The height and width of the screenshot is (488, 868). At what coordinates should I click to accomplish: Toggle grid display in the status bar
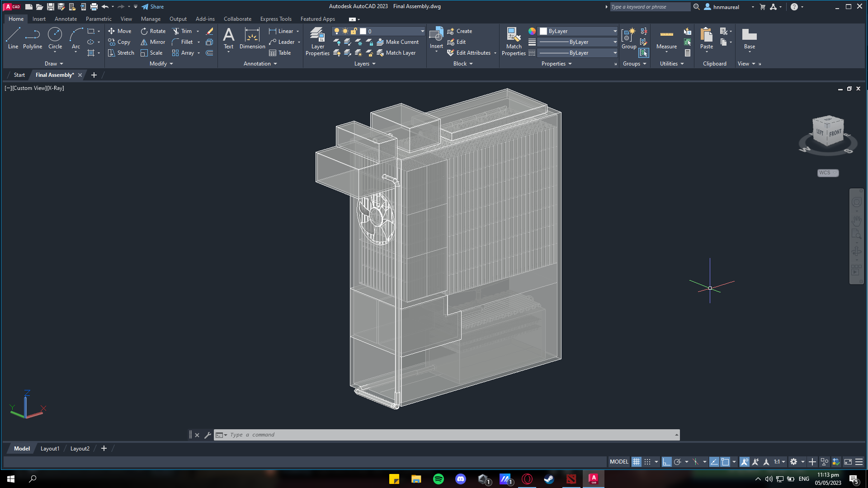636,461
